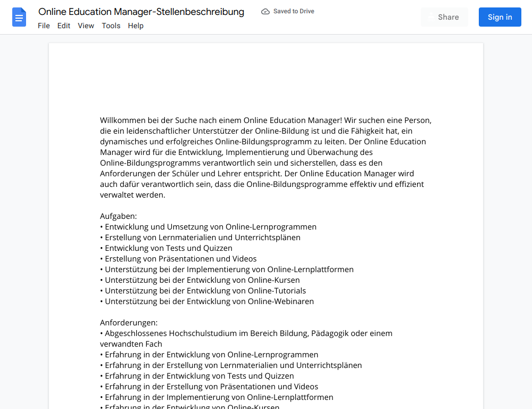532x409 pixels.
Task: Open the View menu
Action: click(86, 26)
